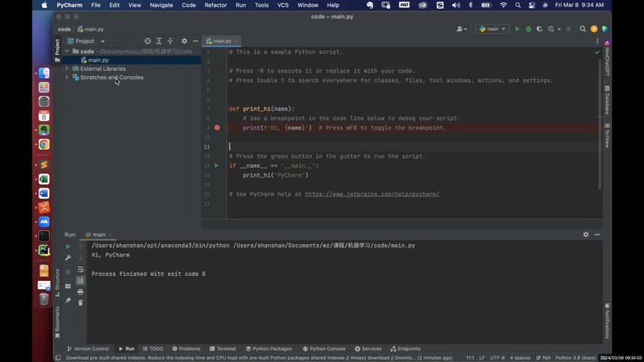Viewport: 644px width, 362px height.
Task: Hide the Project panel with minus icon
Action: [196, 41]
